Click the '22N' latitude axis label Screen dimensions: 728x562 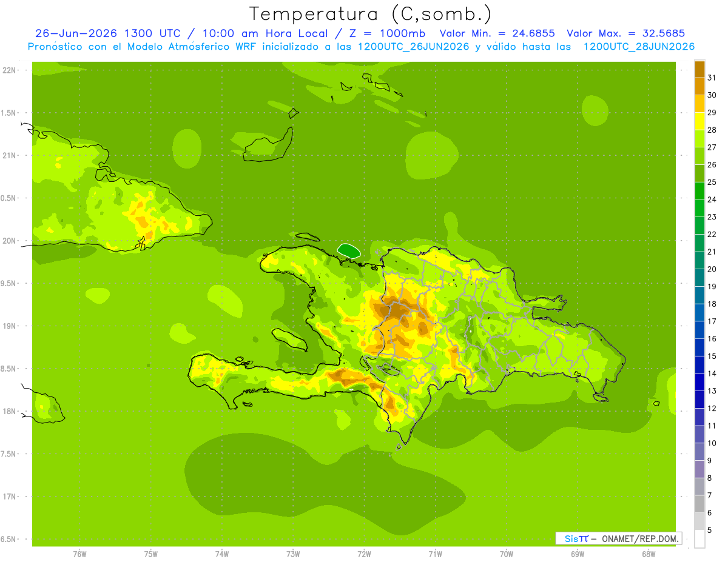[x=10, y=70]
